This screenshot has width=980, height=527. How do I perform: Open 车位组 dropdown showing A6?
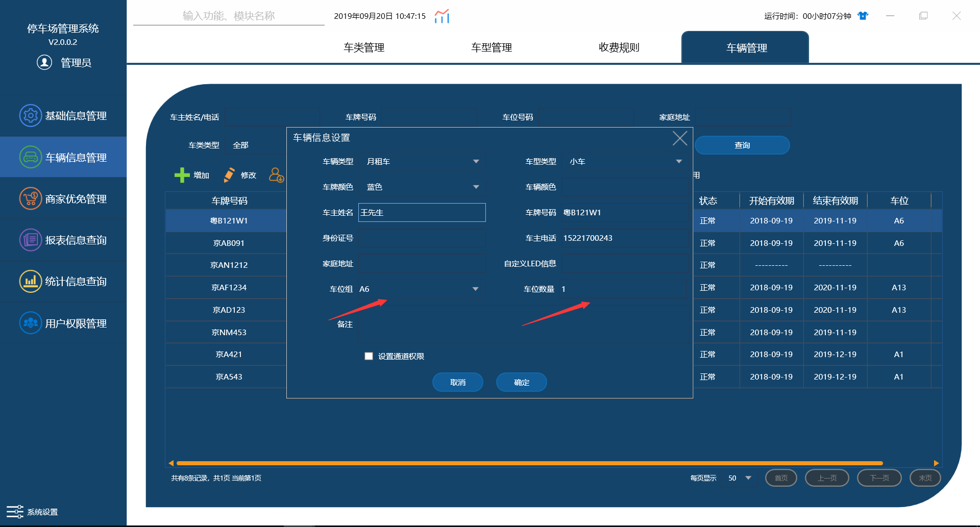(422, 289)
